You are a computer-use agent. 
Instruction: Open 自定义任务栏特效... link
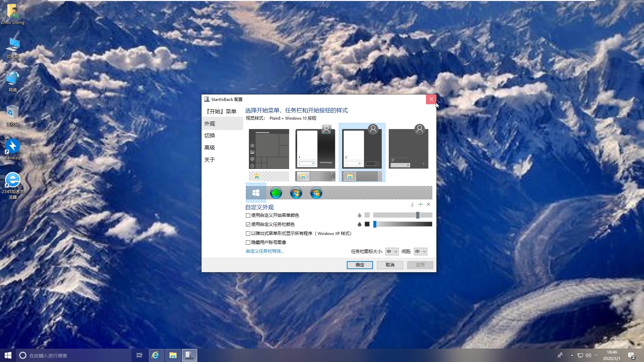pyautogui.click(x=265, y=251)
